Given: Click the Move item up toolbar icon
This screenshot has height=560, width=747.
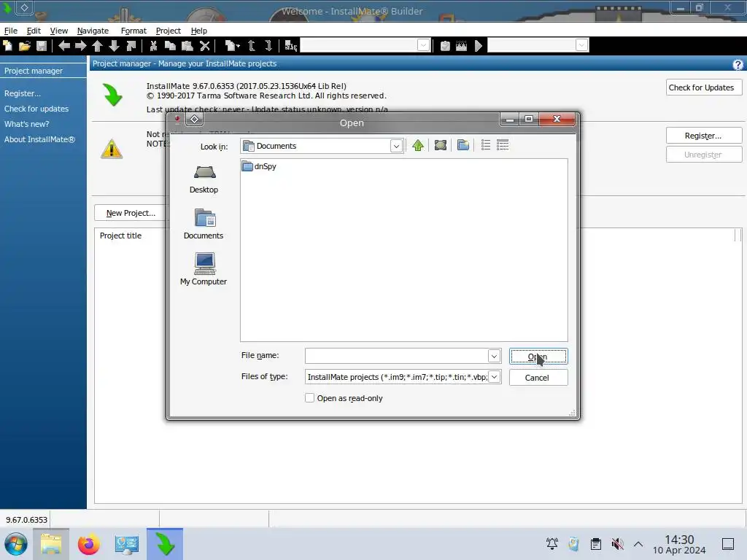Looking at the screenshot, I should (252, 46).
